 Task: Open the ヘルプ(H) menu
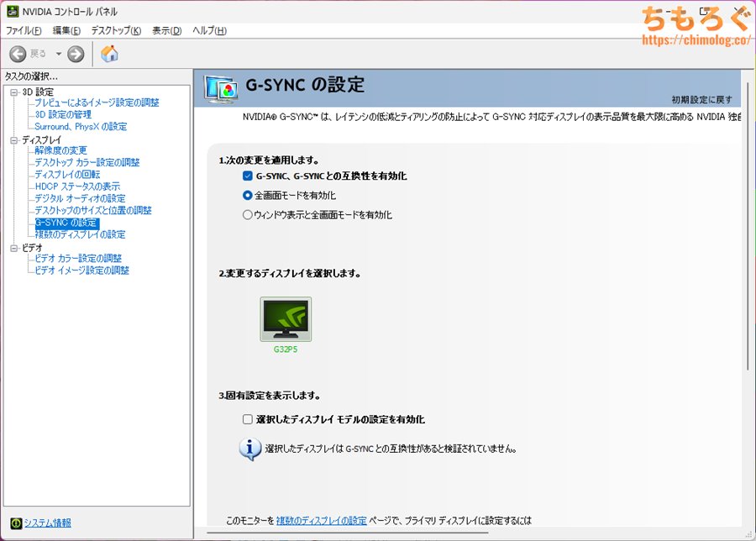pyautogui.click(x=209, y=30)
